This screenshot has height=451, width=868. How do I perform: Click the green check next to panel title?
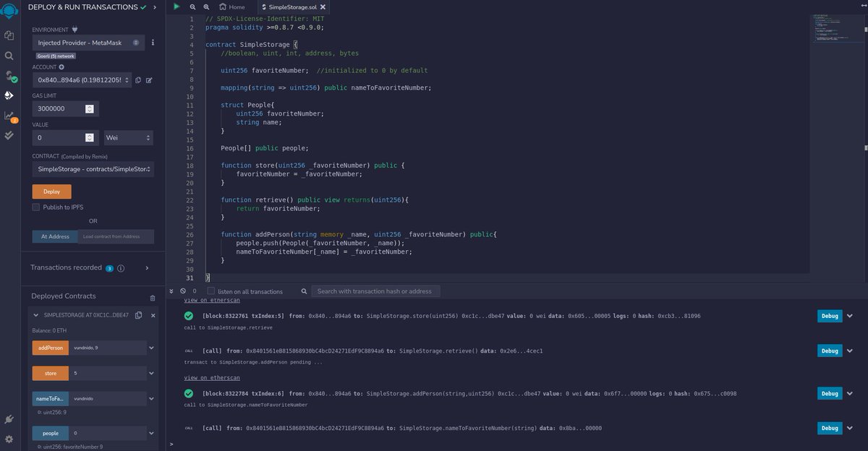click(144, 7)
